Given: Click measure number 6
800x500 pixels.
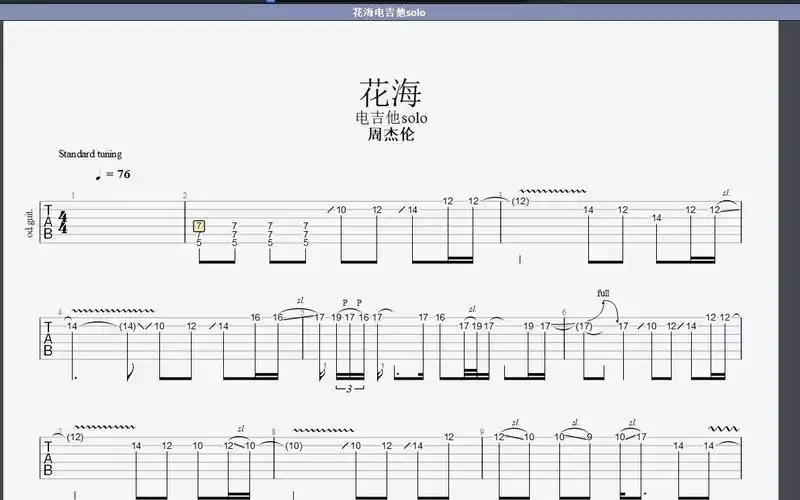Looking at the screenshot, I should pos(564,312).
